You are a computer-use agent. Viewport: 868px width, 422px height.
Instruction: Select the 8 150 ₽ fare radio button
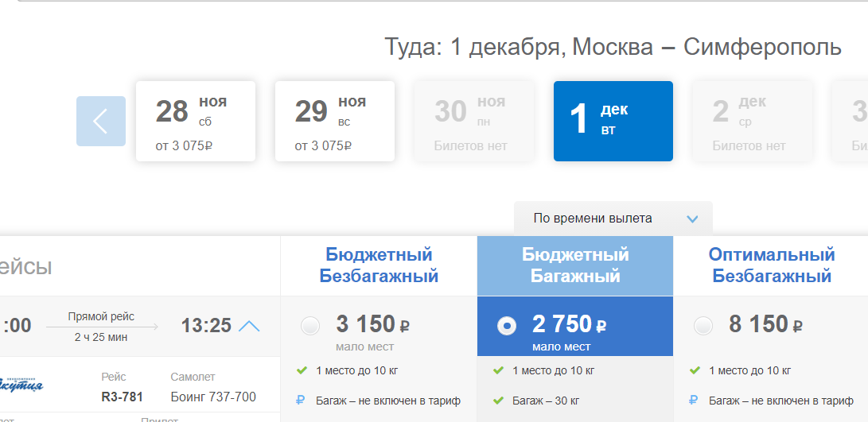click(x=703, y=326)
